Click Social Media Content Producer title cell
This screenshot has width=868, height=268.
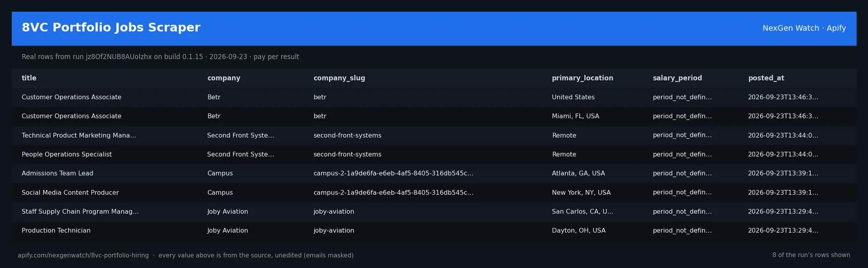70,192
